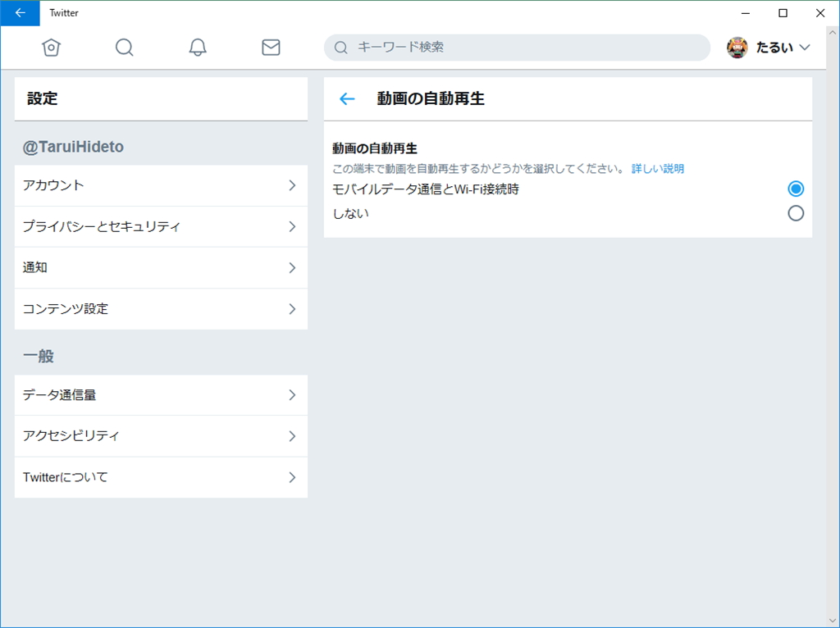Select the しない autoplay option
Image resolution: width=840 pixels, height=628 pixels.
[x=796, y=213]
